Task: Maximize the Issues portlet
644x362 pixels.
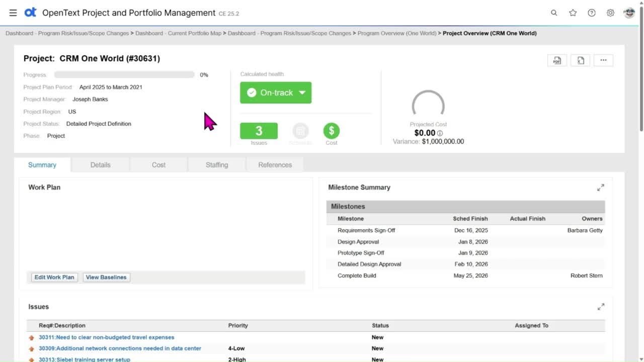Action: click(601, 307)
